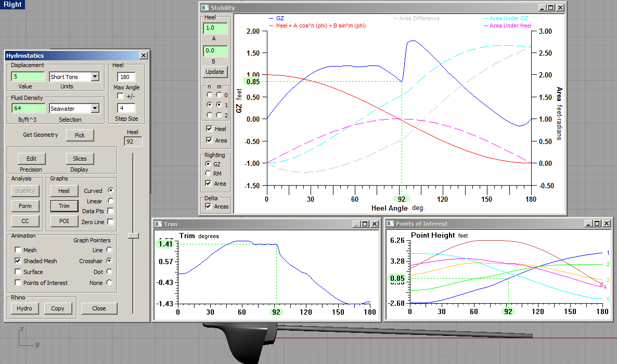
Task: Click the Displacement value field
Action: click(28, 77)
